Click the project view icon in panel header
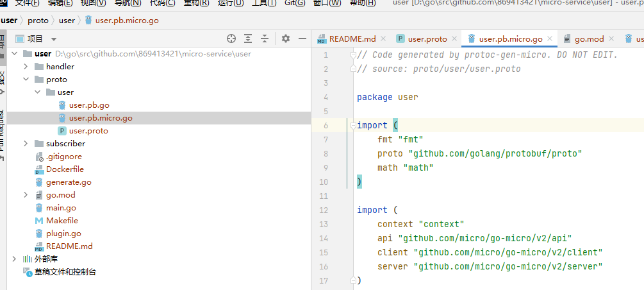The image size is (644, 290). (x=20, y=38)
